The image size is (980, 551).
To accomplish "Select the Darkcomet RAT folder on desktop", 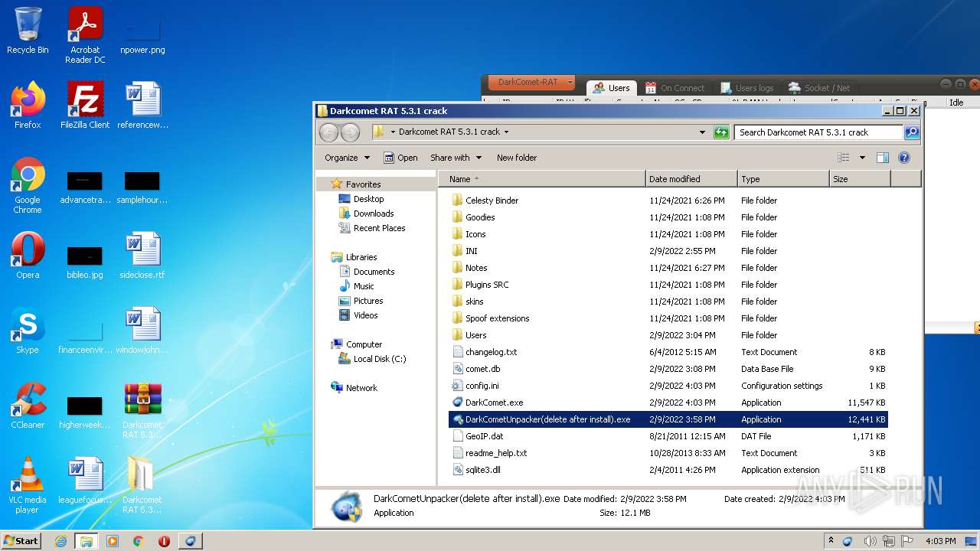I will 142,484.
